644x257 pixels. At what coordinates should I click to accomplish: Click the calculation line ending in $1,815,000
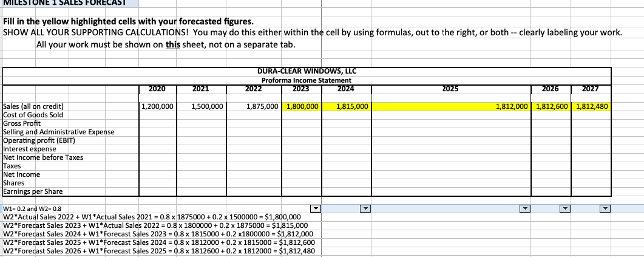[155, 226]
